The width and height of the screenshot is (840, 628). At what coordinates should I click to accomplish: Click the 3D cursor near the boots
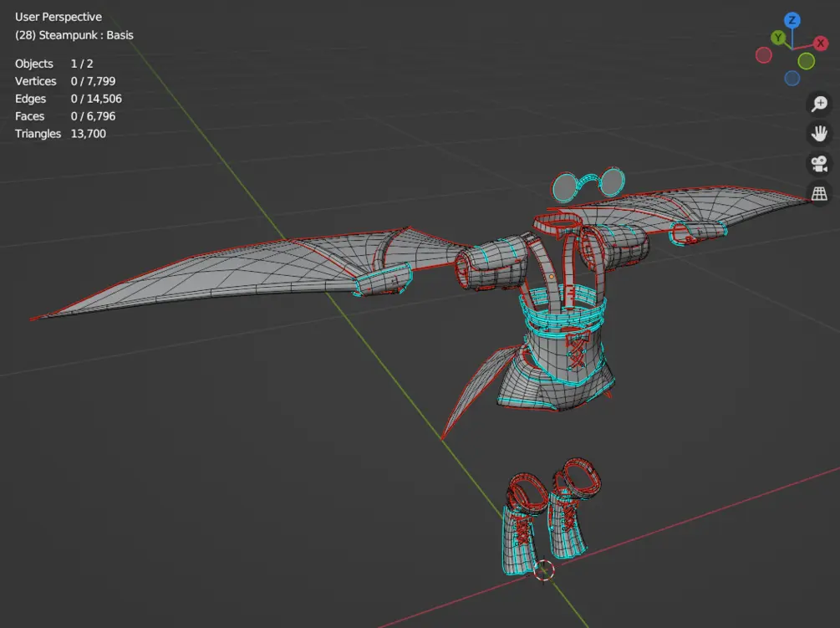click(x=544, y=570)
